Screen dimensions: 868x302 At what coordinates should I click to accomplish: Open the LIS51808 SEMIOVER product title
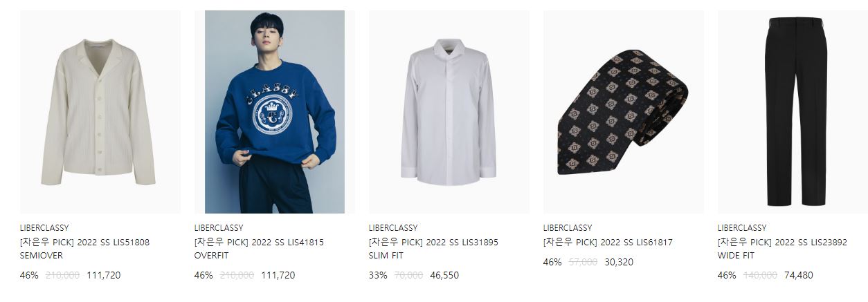coord(84,249)
